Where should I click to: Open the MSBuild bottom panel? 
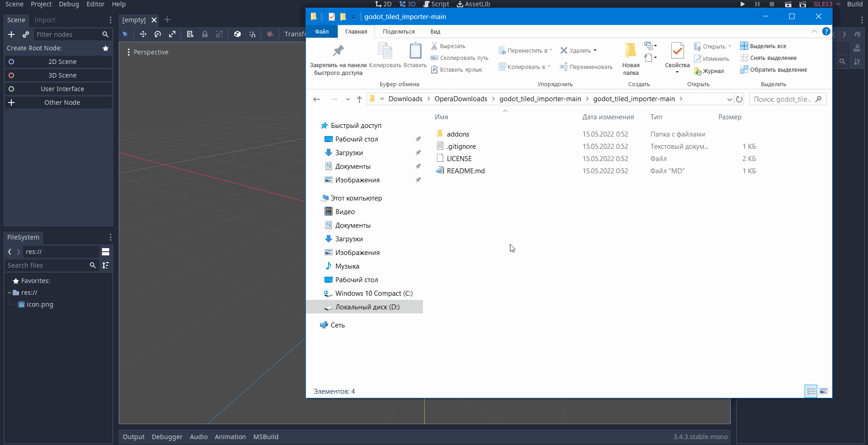[266, 437]
